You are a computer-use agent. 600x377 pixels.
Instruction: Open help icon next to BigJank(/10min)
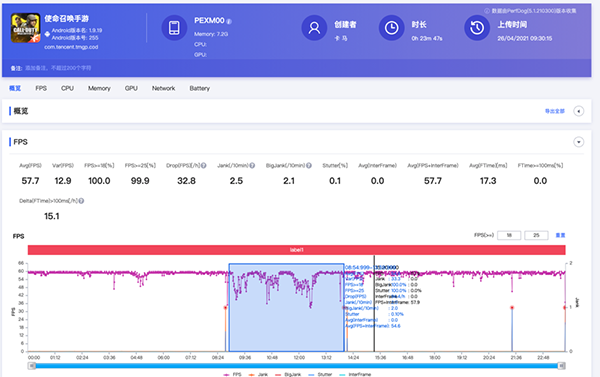pyautogui.click(x=309, y=165)
